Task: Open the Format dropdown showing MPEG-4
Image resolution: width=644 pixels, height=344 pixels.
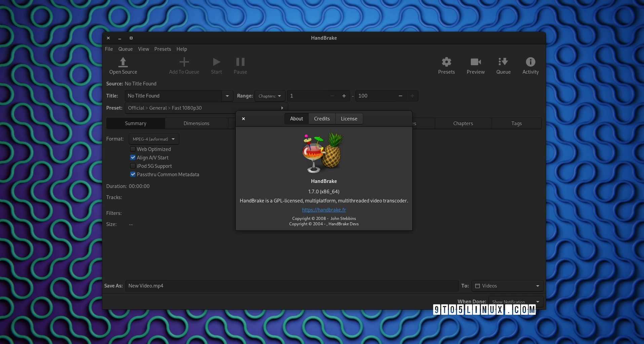Action: click(x=153, y=139)
